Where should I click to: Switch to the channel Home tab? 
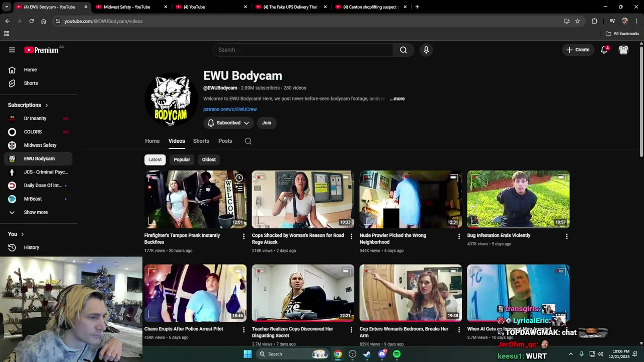[152, 141]
